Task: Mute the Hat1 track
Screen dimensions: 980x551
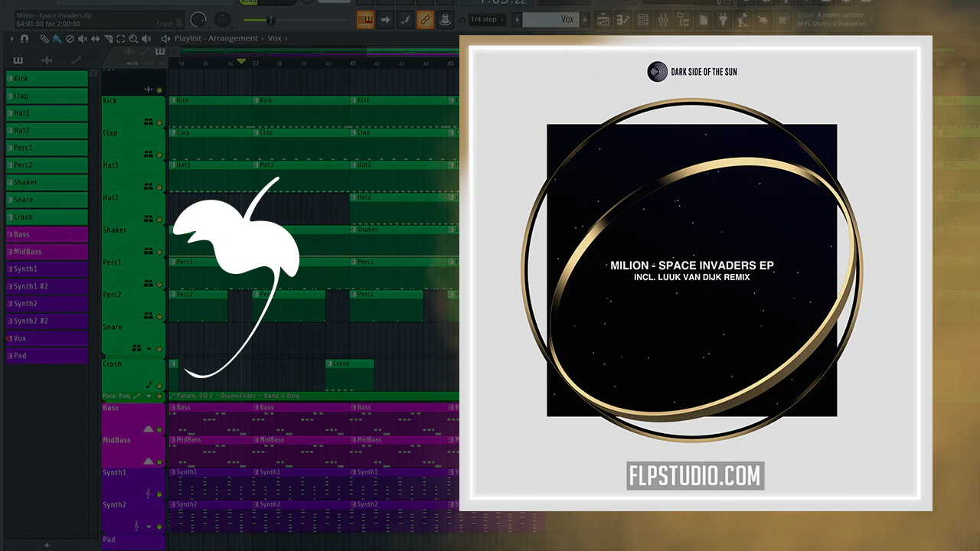Action: (159, 187)
